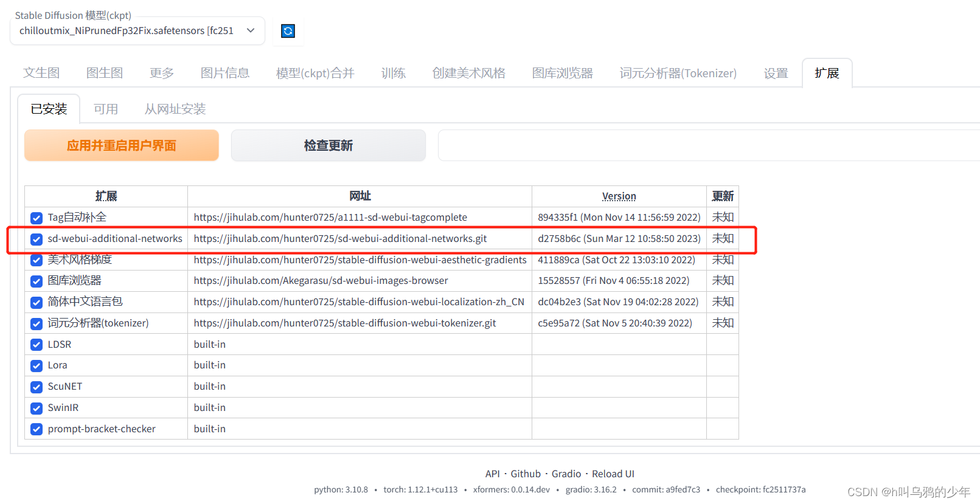The height and width of the screenshot is (504, 980).
Task: Click the 更新 column header
Action: 723,196
